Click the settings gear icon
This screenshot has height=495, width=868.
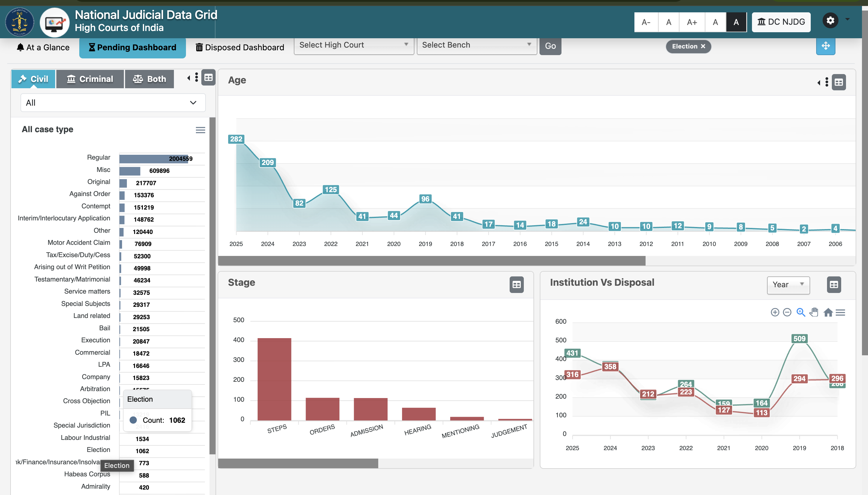pyautogui.click(x=830, y=20)
